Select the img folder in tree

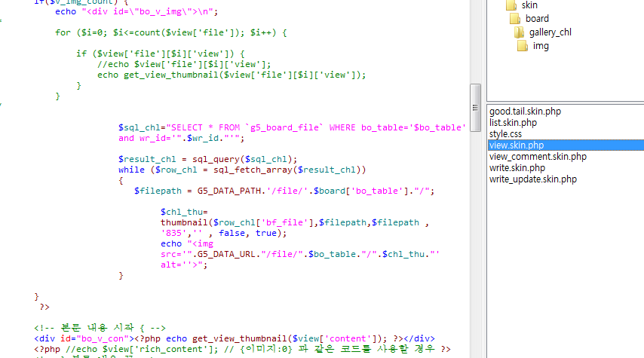point(541,46)
